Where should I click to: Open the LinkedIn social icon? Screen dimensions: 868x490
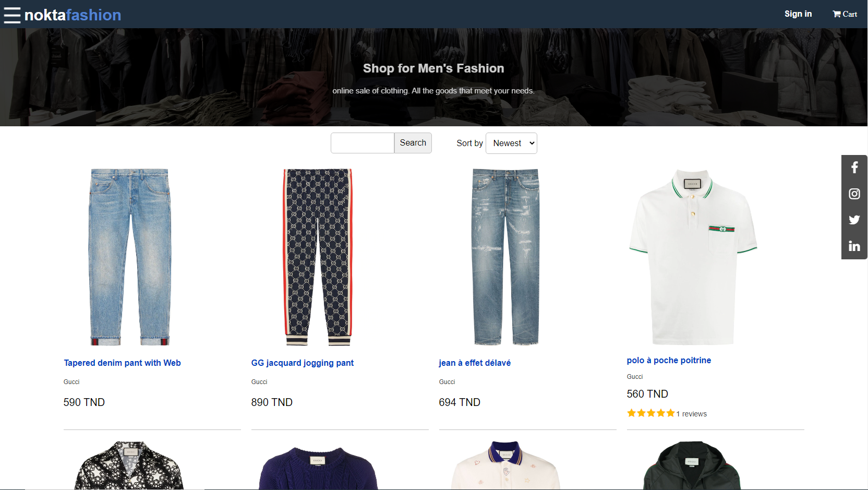854,246
